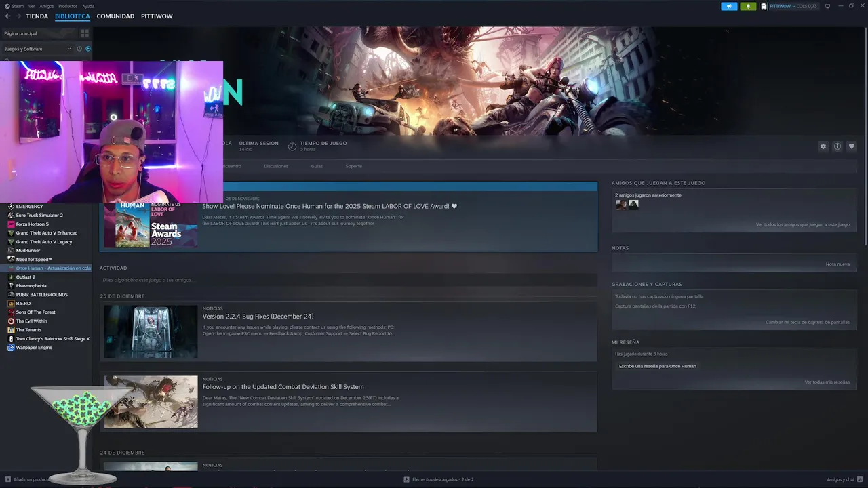868x488 pixels.
Task: Click the clock icon beside Juegos y Software
Action: pos(79,49)
